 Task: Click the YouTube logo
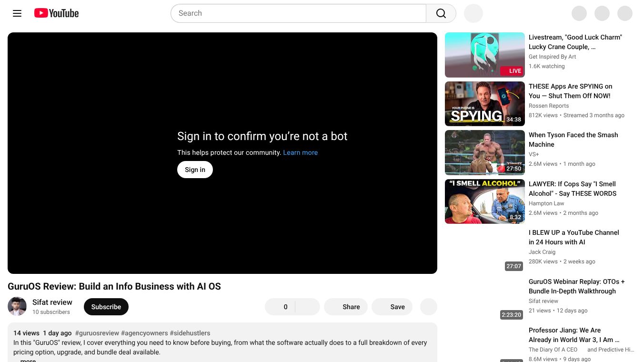click(x=56, y=13)
